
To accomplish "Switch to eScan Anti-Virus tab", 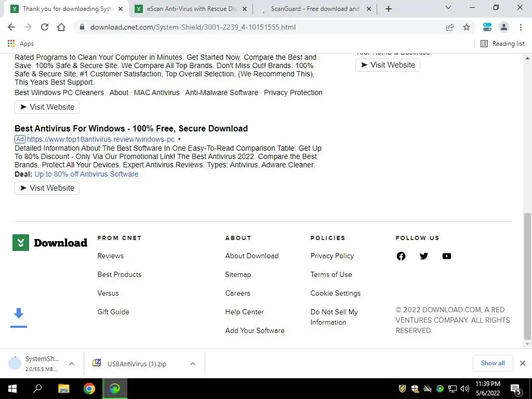I will 192,9.
